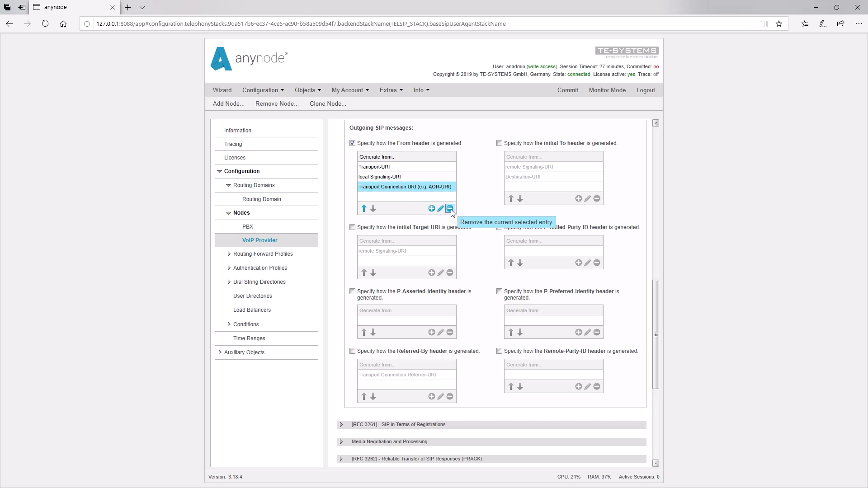Click edit pencil in Remote-Party-ID list
This screenshot has width=868, height=488.
pyautogui.click(x=588, y=386)
